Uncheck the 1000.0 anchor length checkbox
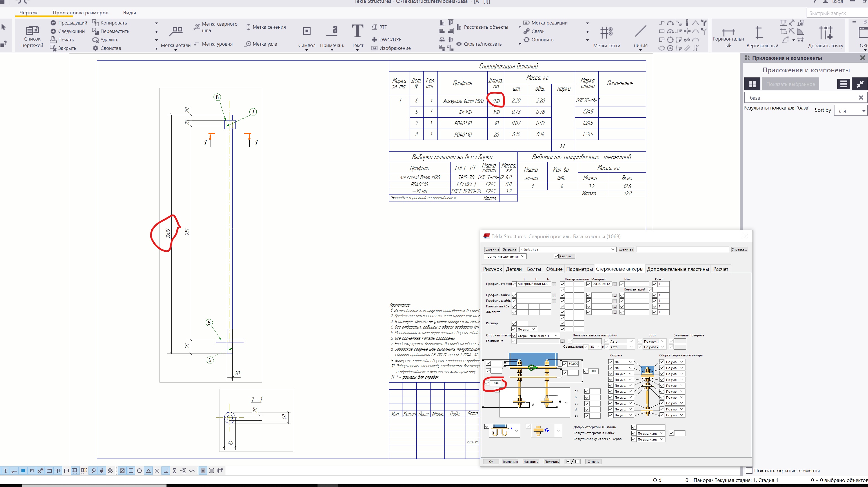The height and width of the screenshot is (487, 868). 487,383
